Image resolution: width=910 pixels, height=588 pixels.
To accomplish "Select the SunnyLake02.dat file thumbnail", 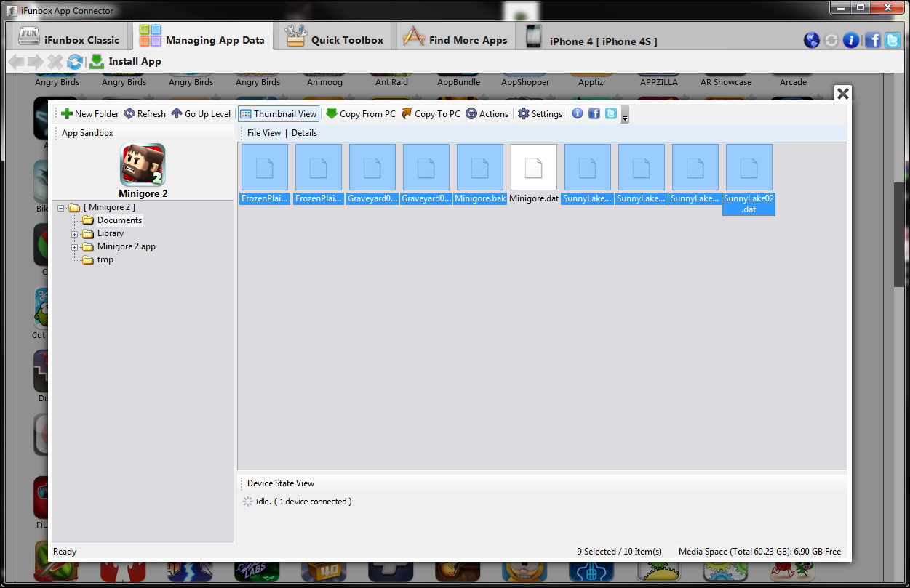I will click(749, 180).
